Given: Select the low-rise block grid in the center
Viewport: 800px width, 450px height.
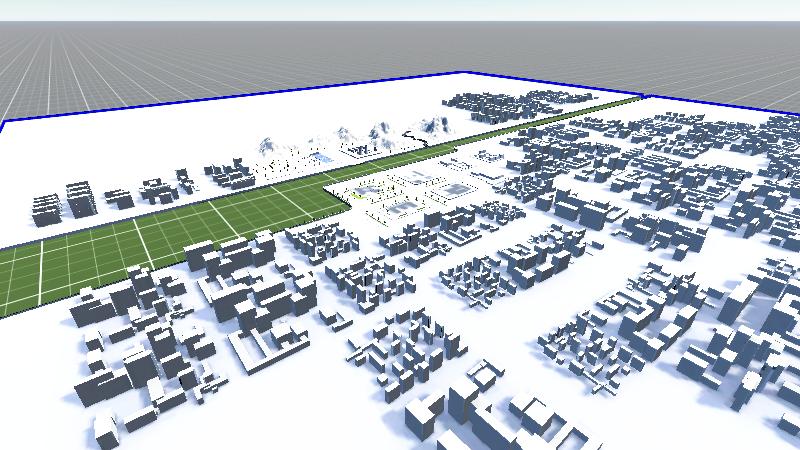Looking at the screenshot, I should [480, 268].
